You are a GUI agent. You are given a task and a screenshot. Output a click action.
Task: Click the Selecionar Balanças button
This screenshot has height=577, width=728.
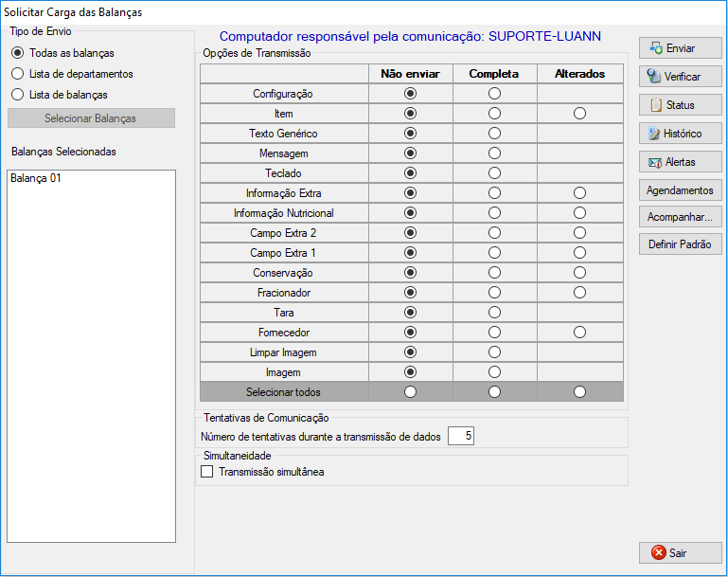[x=91, y=118]
